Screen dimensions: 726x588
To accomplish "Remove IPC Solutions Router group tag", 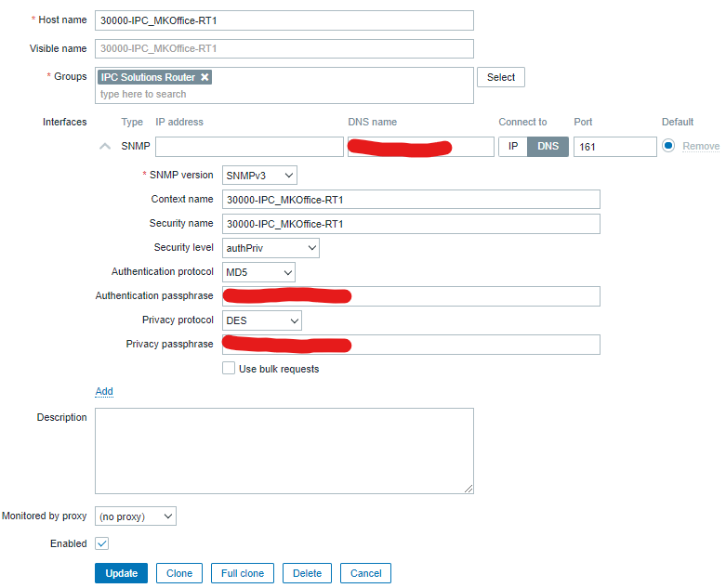I will pos(205,77).
